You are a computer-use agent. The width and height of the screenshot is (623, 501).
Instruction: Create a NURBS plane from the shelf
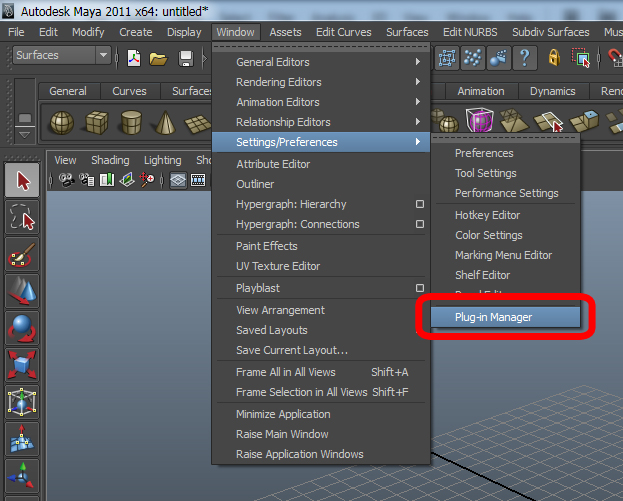197,123
